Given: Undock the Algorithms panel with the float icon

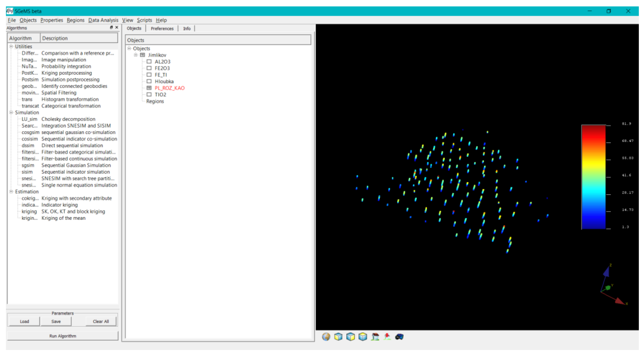Looking at the screenshot, I should tap(111, 28).
